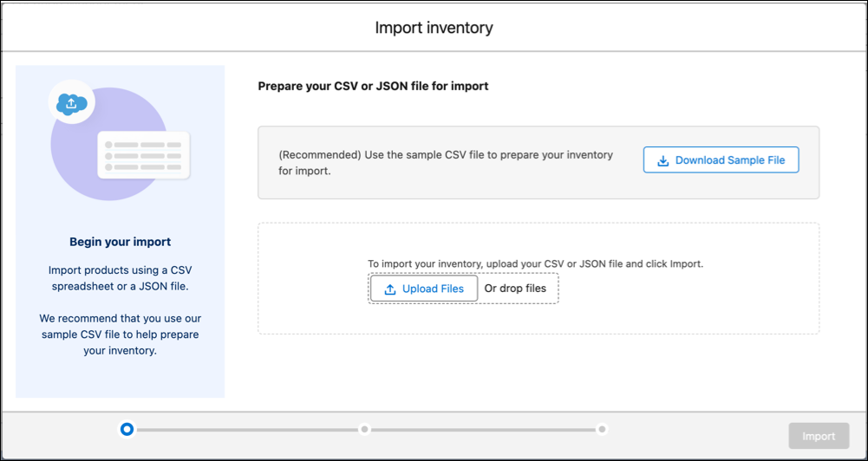This screenshot has width=868, height=461.
Task: Select the third progress step indicator
Action: [603, 429]
